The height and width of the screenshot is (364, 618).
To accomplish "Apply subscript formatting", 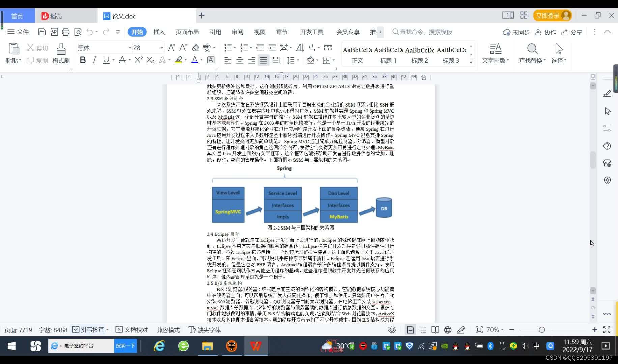I will coord(150,60).
